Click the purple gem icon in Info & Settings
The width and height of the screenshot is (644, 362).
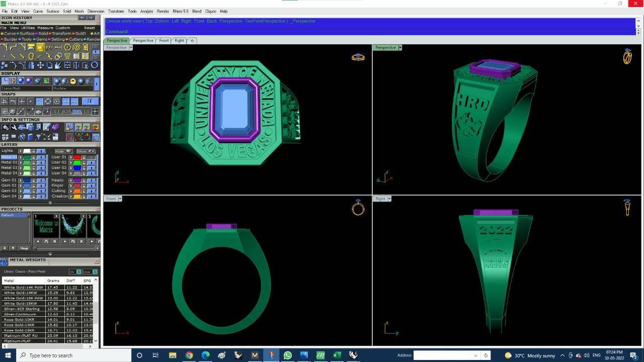tap(55, 127)
